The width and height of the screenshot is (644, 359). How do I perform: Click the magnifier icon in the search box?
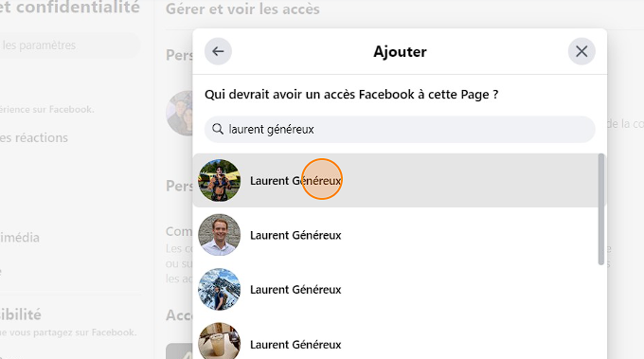(x=218, y=129)
